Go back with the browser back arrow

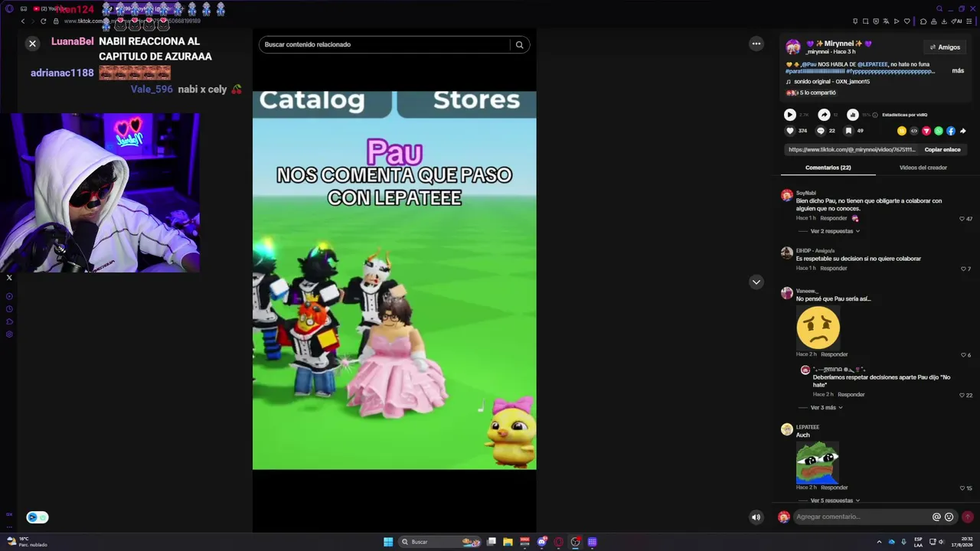pyautogui.click(x=22, y=21)
